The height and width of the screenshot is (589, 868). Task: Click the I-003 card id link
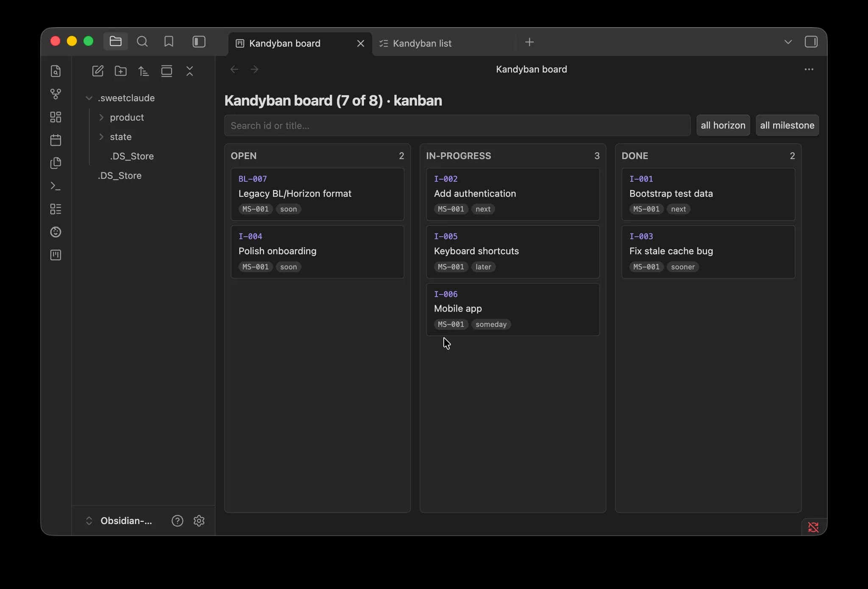pos(641,236)
